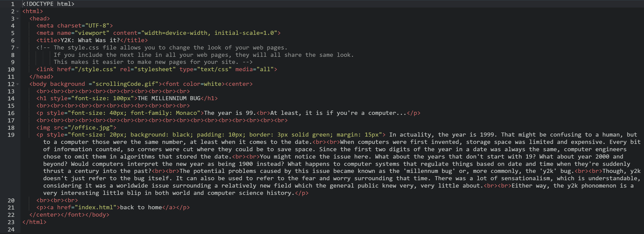Click the closing </head> tag
Image resolution: width=644 pixels, height=234 pixels.
tap(41, 77)
